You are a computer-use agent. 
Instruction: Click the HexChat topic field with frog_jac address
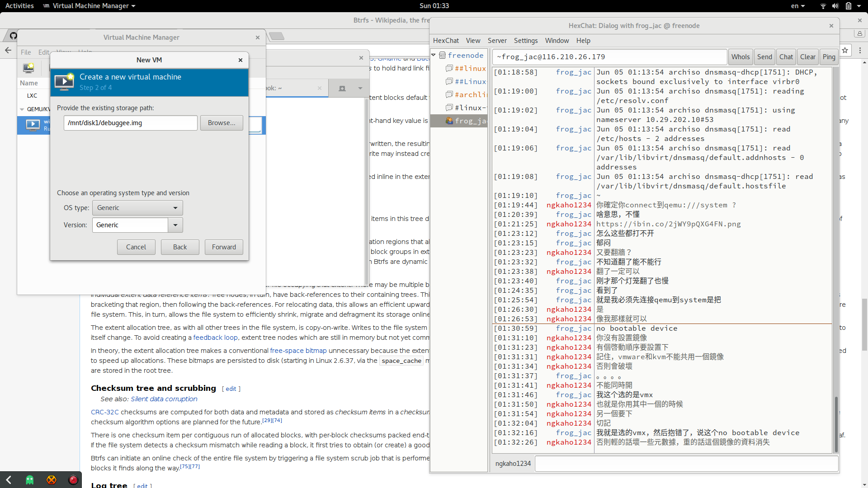(x=609, y=57)
